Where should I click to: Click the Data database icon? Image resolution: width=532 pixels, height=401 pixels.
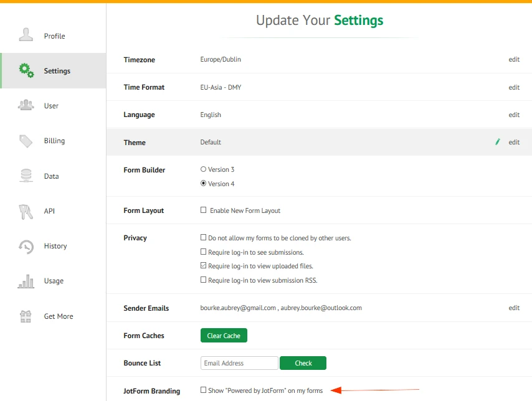tap(26, 176)
